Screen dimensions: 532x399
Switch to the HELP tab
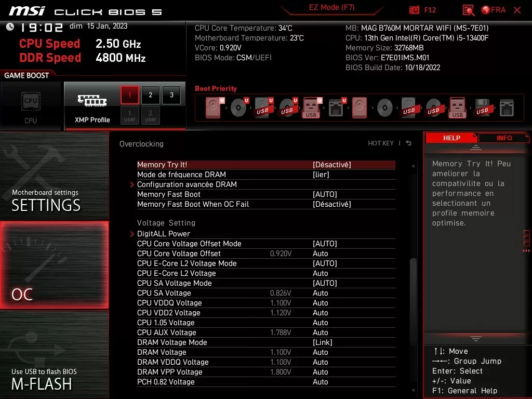pyautogui.click(x=451, y=138)
